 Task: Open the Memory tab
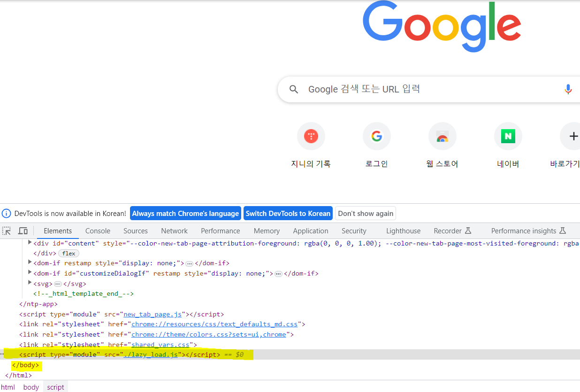pyautogui.click(x=267, y=231)
